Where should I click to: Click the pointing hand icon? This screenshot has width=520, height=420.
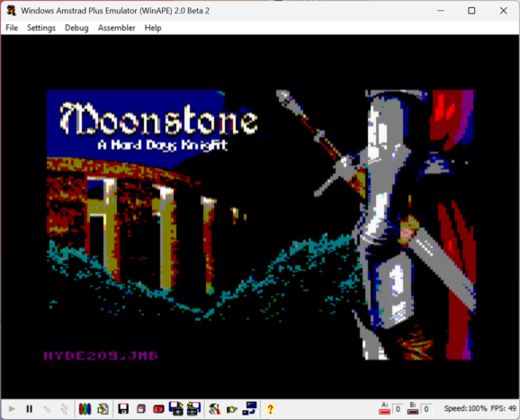[232, 409]
